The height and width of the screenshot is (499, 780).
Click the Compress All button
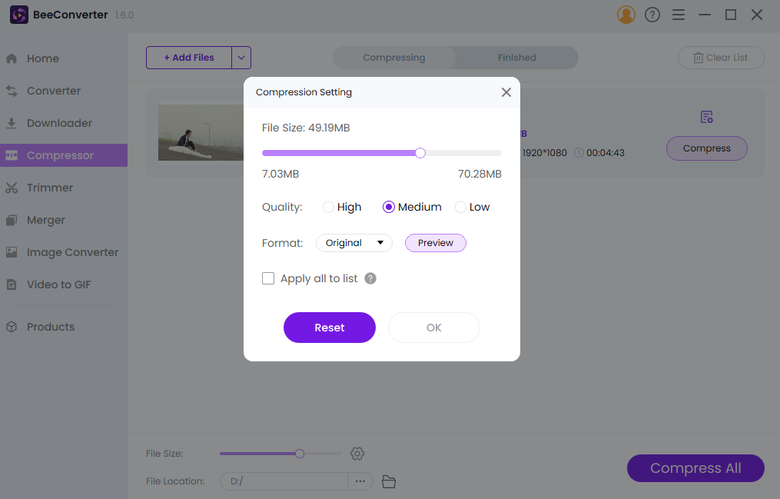695,468
